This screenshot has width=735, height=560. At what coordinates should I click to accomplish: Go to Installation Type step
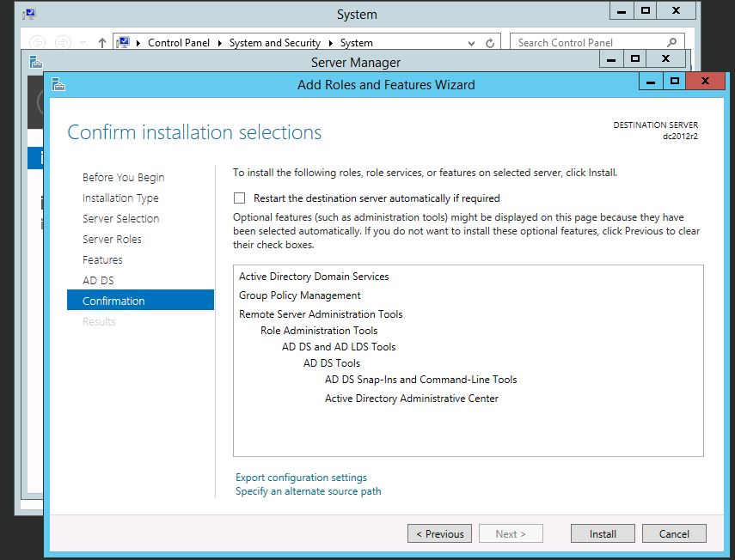tap(120, 198)
